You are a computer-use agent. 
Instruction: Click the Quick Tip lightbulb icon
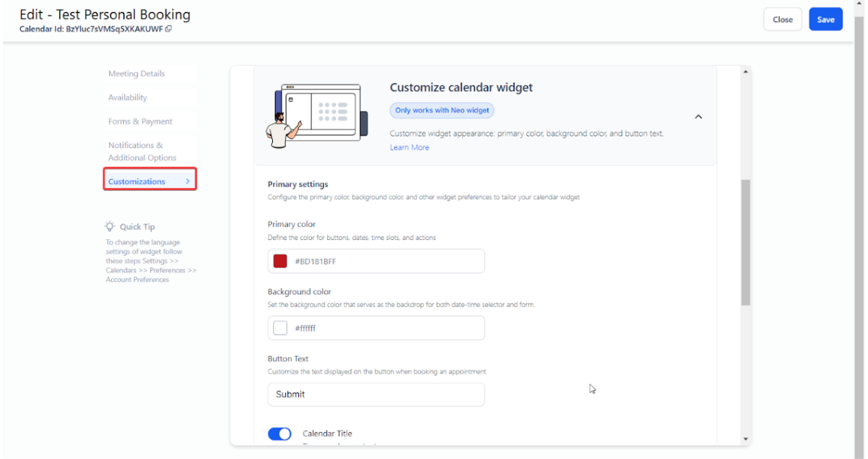(x=110, y=226)
